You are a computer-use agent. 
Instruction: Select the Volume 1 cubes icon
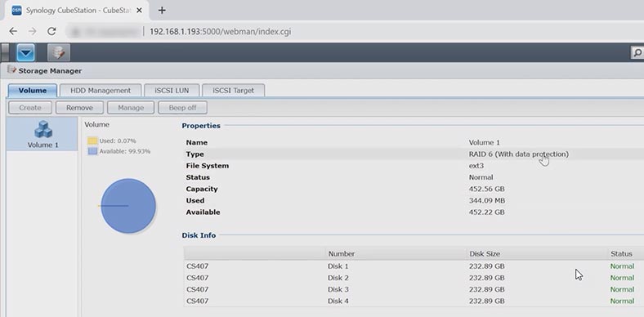(42, 129)
